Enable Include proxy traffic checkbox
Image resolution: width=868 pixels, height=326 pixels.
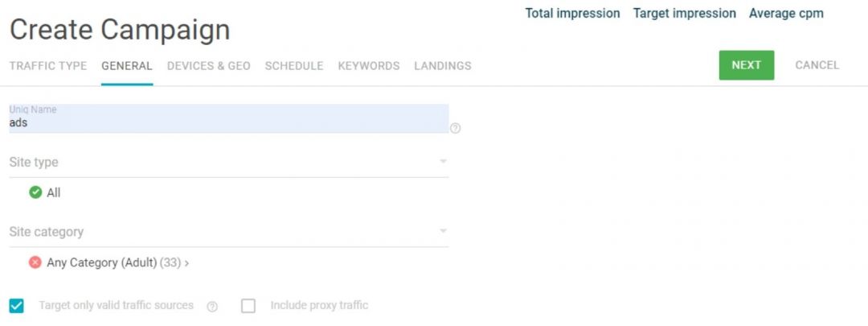(248, 306)
